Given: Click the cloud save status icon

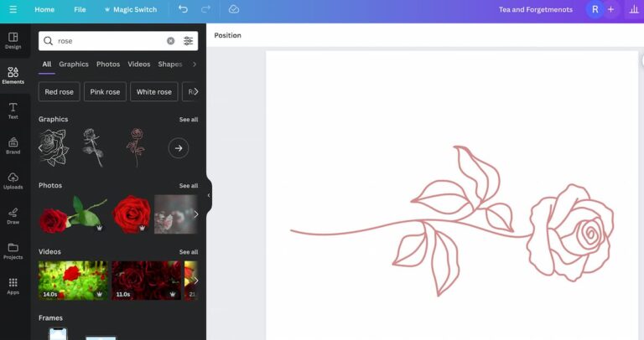Looking at the screenshot, I should (x=234, y=9).
